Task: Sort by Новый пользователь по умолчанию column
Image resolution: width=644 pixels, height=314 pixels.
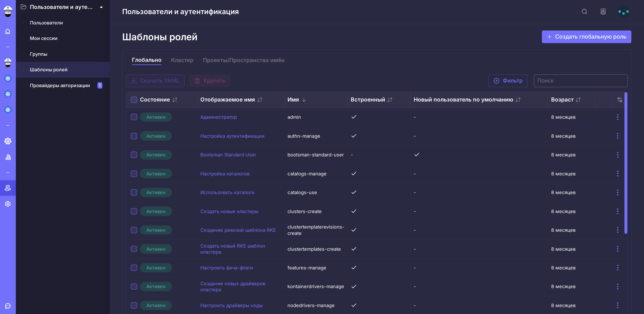Action: pos(518,100)
